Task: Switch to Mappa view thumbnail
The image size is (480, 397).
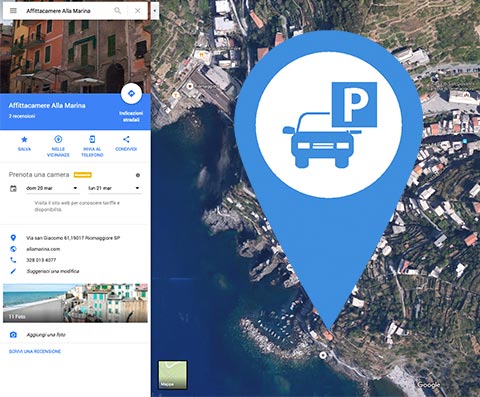Action: 172,375
